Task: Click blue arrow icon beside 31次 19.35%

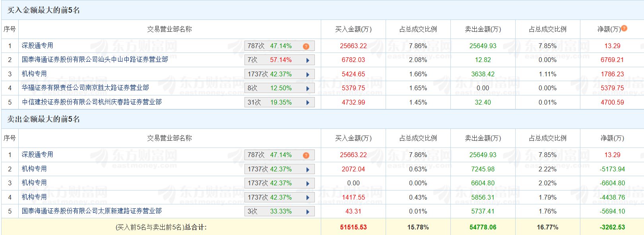Action: pyautogui.click(x=308, y=103)
